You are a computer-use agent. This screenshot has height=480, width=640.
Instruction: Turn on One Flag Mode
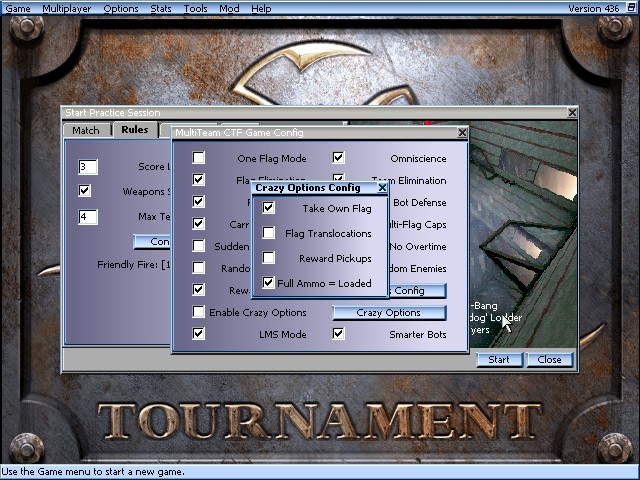[x=199, y=158]
